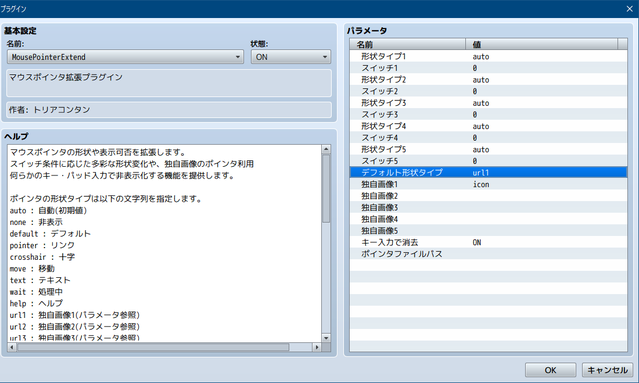Viewport: 639px width, 383px height.
Task: Select the スイッチ4 parameter row
Action: click(x=488, y=137)
